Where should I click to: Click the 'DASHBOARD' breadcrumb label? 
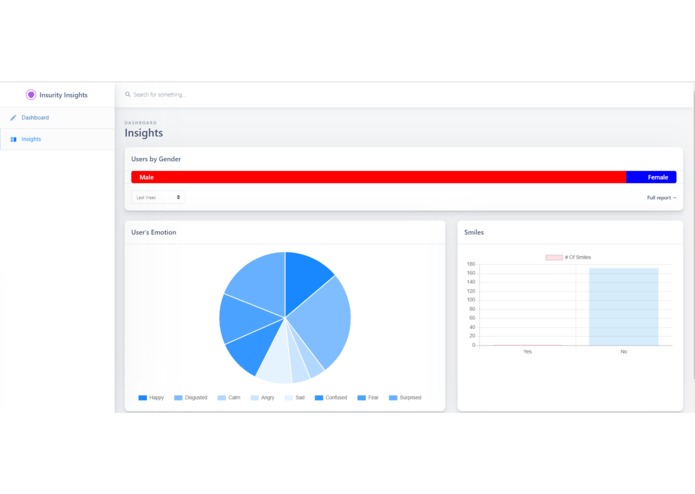(141, 123)
